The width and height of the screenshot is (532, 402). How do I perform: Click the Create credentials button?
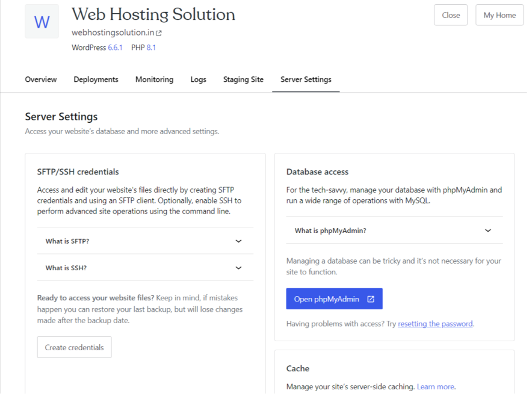pyautogui.click(x=74, y=347)
